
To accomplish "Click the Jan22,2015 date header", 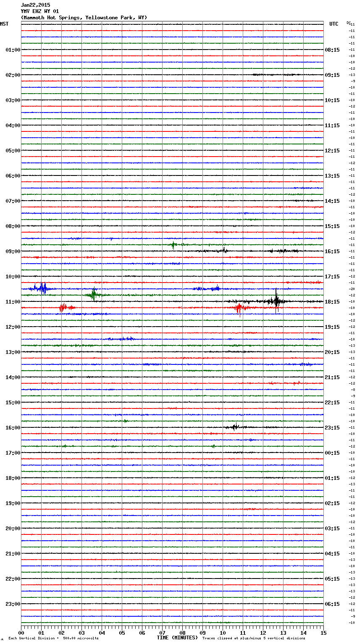I will click(35, 5).
